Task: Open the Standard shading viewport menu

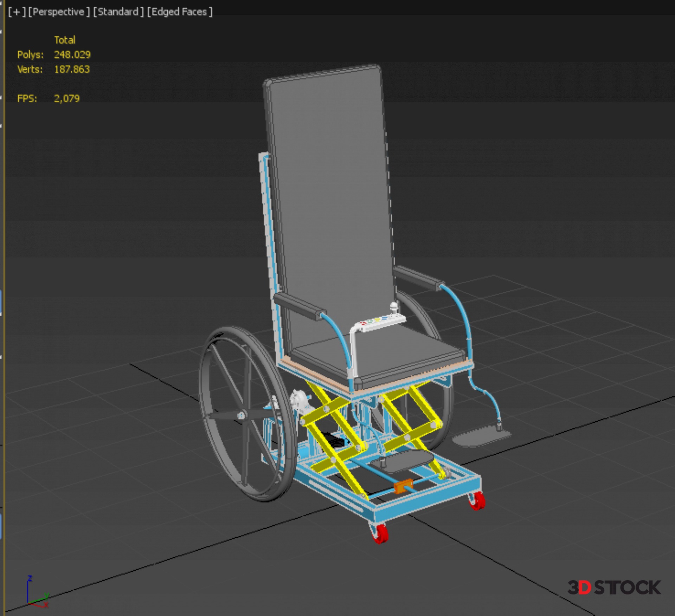Action: click(118, 12)
